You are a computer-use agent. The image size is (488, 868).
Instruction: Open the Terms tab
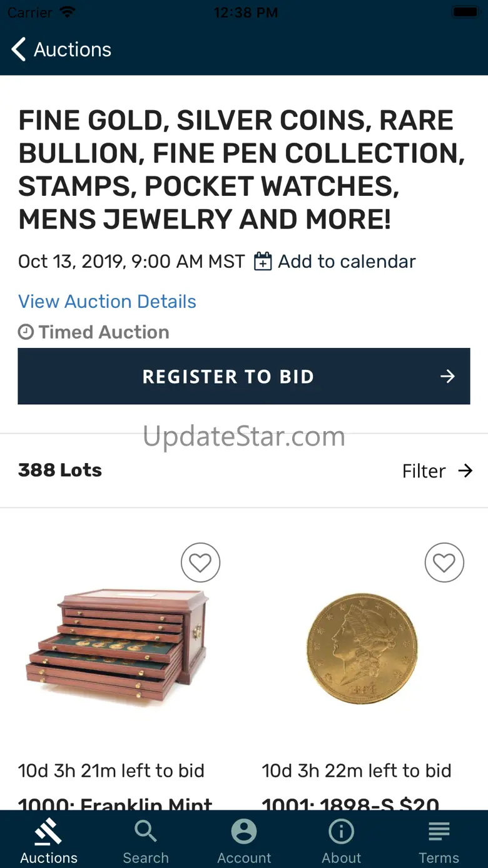[439, 840]
